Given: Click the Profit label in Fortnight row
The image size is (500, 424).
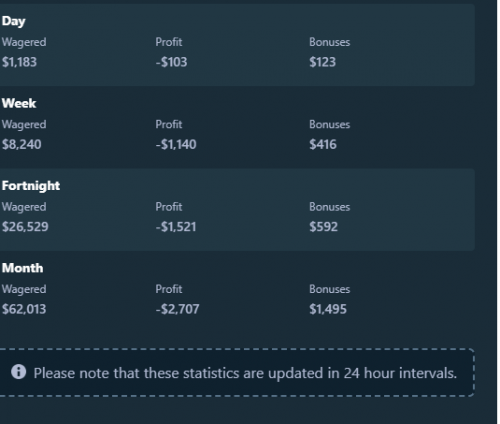Looking at the screenshot, I should pos(169,207).
